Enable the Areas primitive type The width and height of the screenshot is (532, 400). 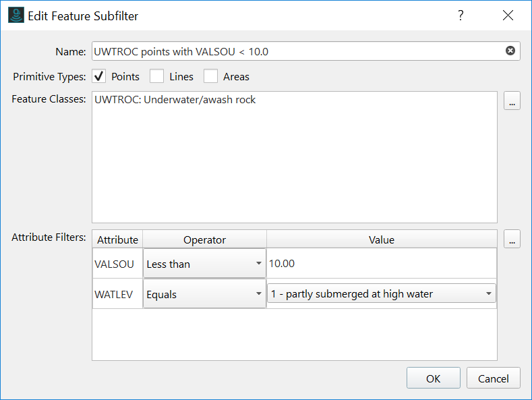[x=210, y=76]
